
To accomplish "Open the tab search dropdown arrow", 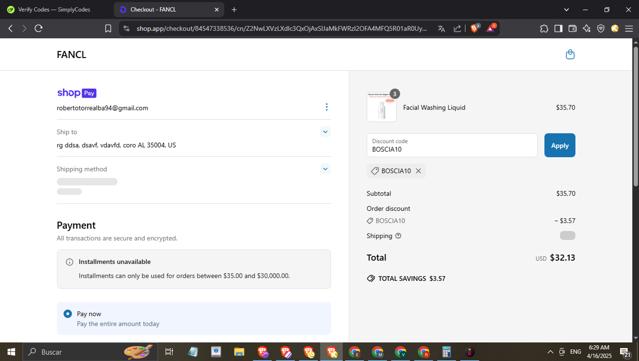I will pyautogui.click(x=566, y=9).
